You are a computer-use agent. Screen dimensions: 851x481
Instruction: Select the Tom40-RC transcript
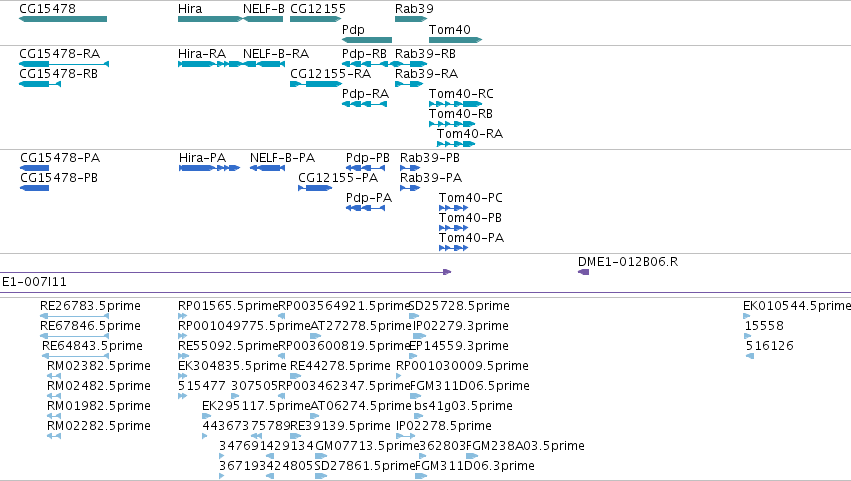tap(455, 104)
